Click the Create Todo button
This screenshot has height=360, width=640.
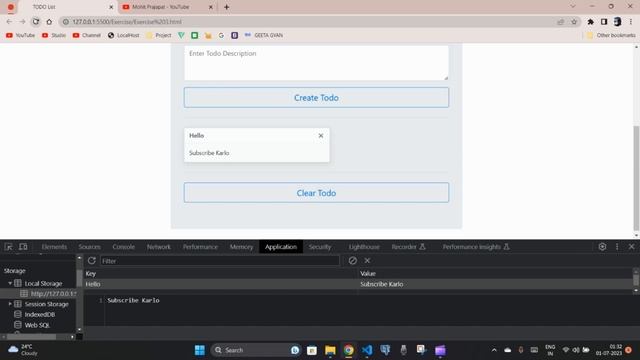(x=316, y=98)
